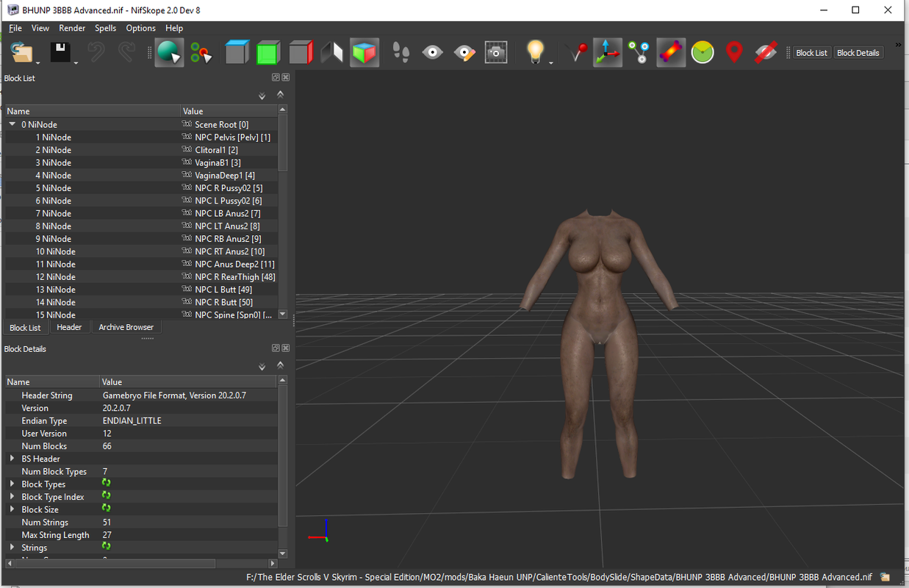Viewport: 909px width, 588px height.
Task: Select the green top view cube
Action: (269, 53)
